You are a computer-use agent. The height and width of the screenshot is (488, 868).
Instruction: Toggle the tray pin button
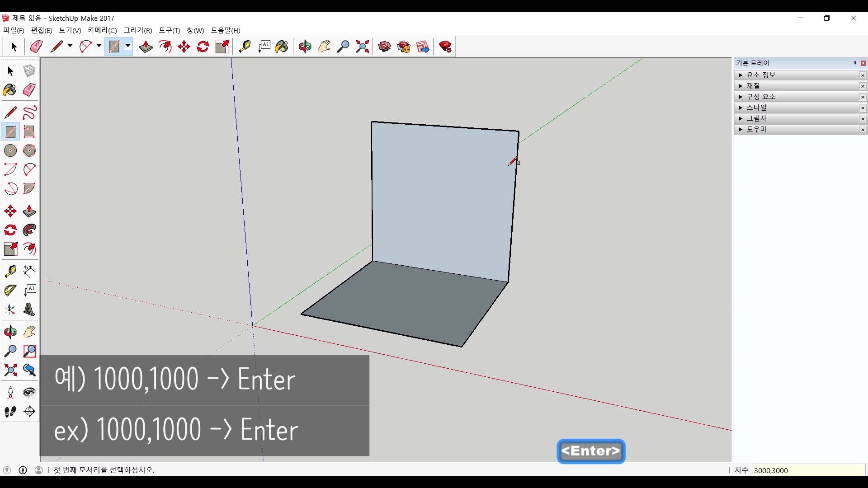855,63
